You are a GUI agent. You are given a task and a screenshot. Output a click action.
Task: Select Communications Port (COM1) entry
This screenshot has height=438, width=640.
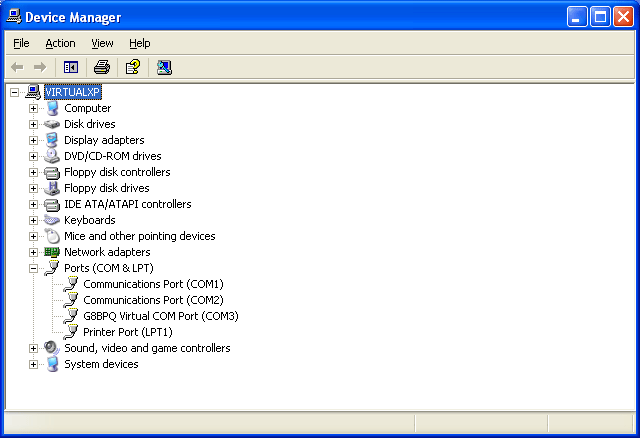tap(153, 284)
